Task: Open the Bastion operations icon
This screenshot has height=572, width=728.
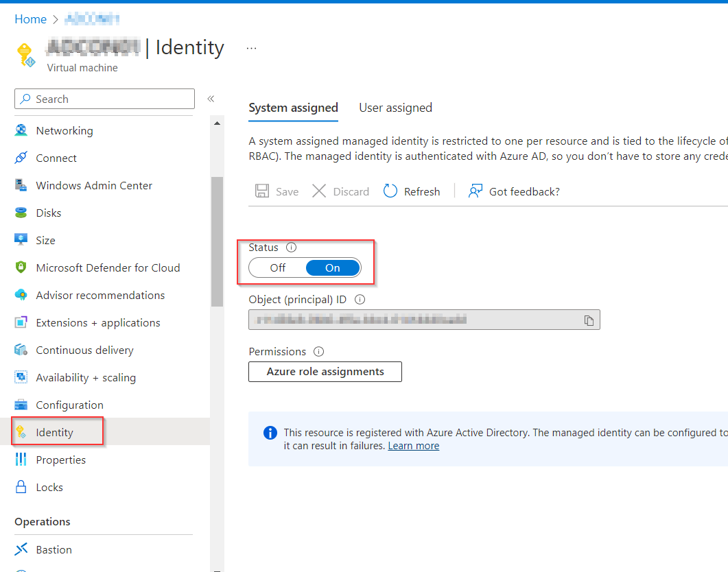Action: click(21, 549)
